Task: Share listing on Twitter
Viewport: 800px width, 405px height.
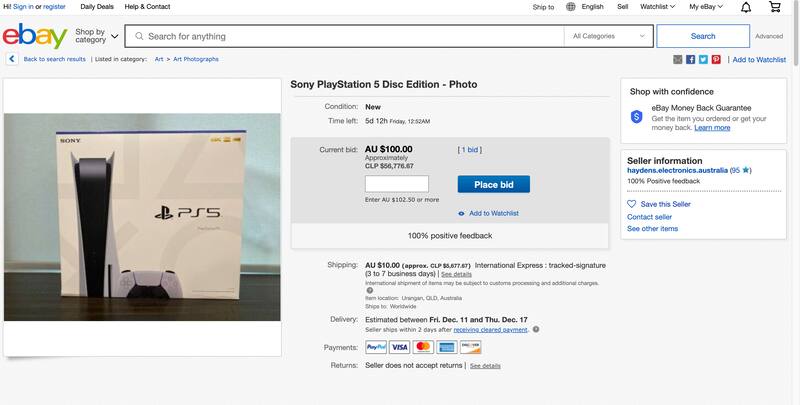Action: (x=703, y=60)
